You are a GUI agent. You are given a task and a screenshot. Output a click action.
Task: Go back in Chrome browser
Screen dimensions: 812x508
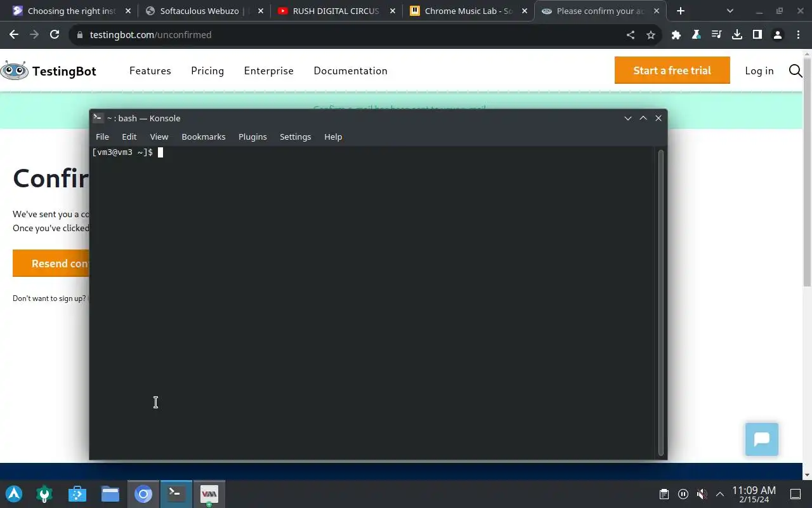pos(14,35)
